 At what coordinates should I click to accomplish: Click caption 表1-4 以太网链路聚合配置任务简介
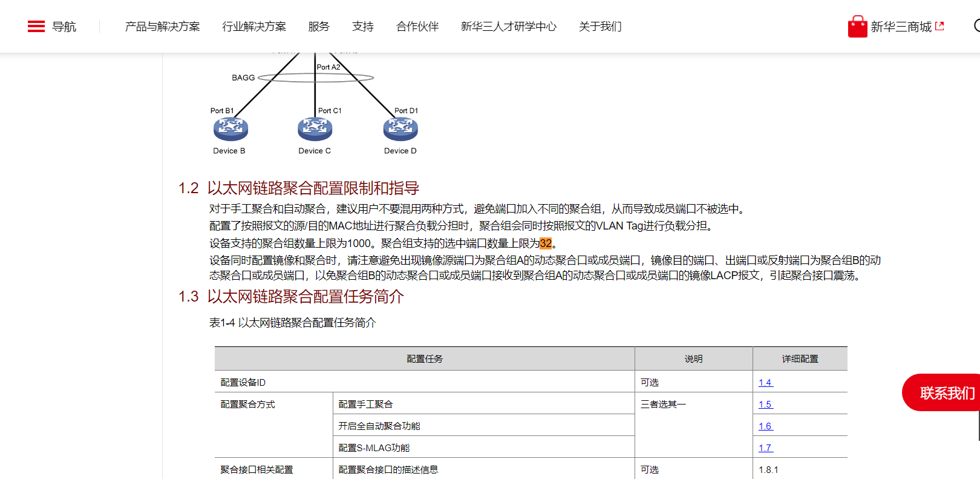[292, 323]
